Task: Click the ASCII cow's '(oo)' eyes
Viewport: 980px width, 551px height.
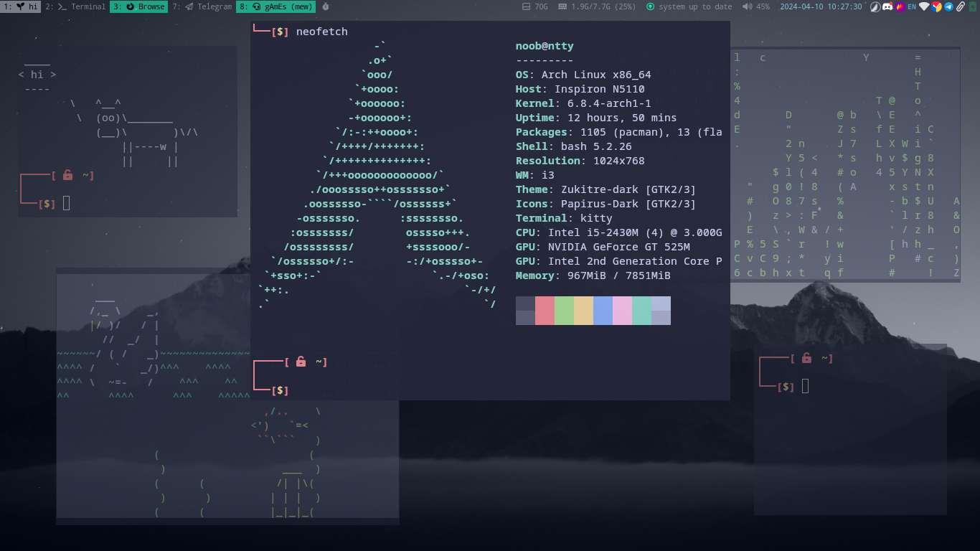Action: (x=108, y=118)
